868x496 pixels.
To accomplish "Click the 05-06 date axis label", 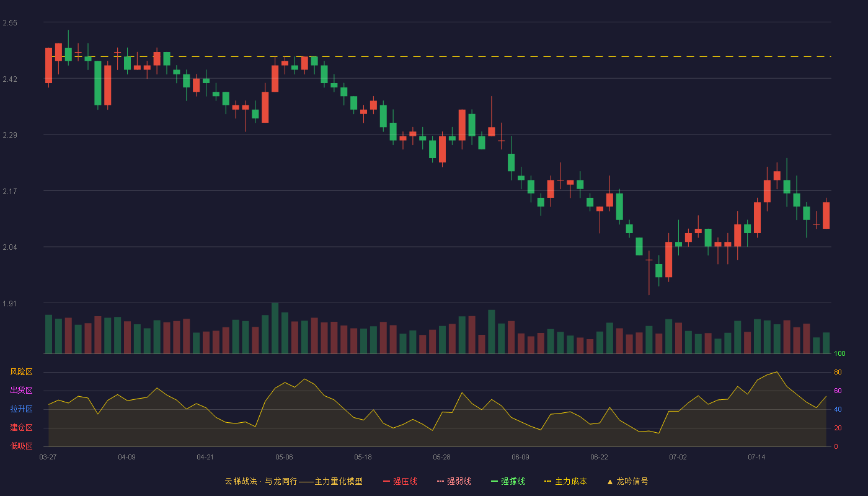I will (284, 457).
